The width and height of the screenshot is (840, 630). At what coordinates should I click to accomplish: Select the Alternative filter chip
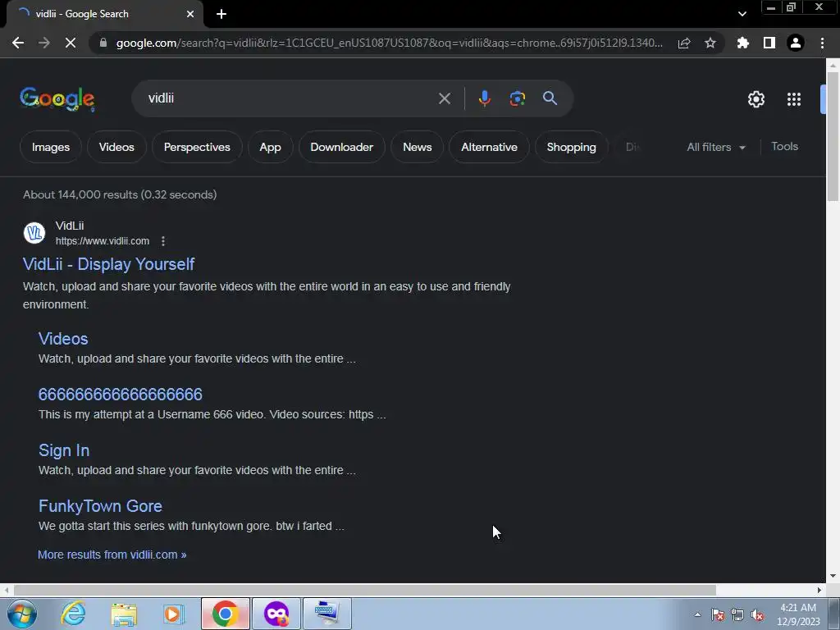489,147
